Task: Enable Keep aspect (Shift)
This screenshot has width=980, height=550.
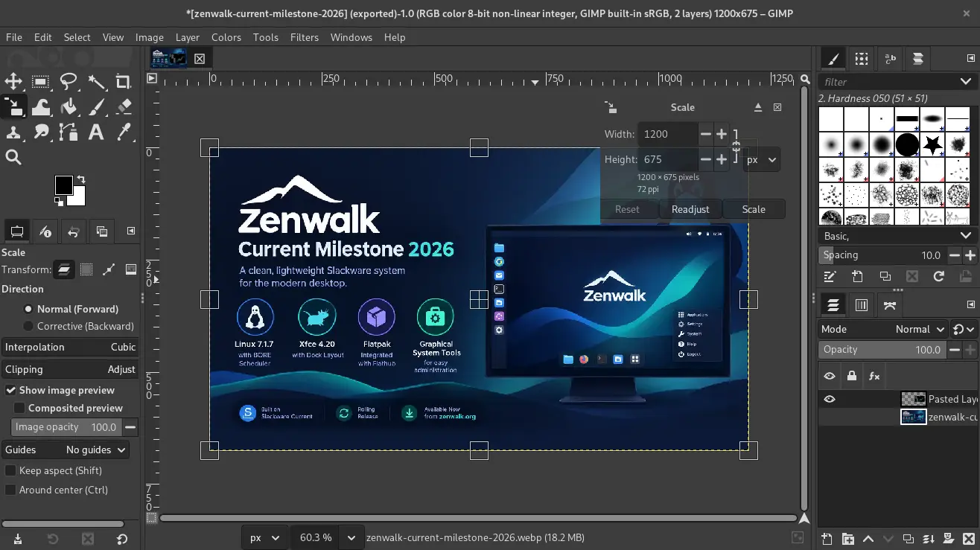Action: (54, 470)
